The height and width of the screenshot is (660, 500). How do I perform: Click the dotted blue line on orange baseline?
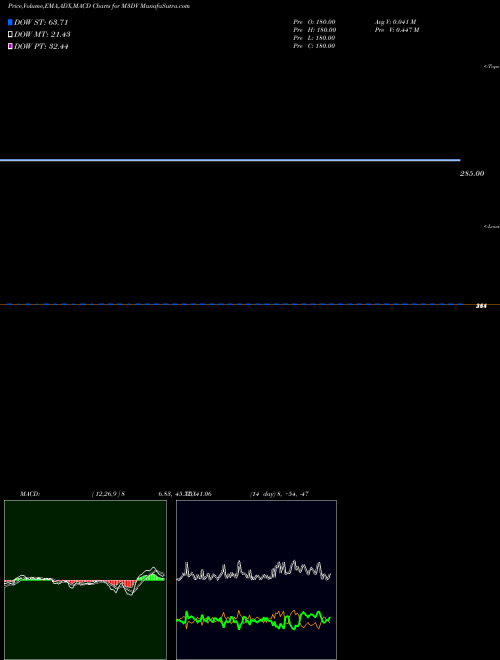(234, 304)
